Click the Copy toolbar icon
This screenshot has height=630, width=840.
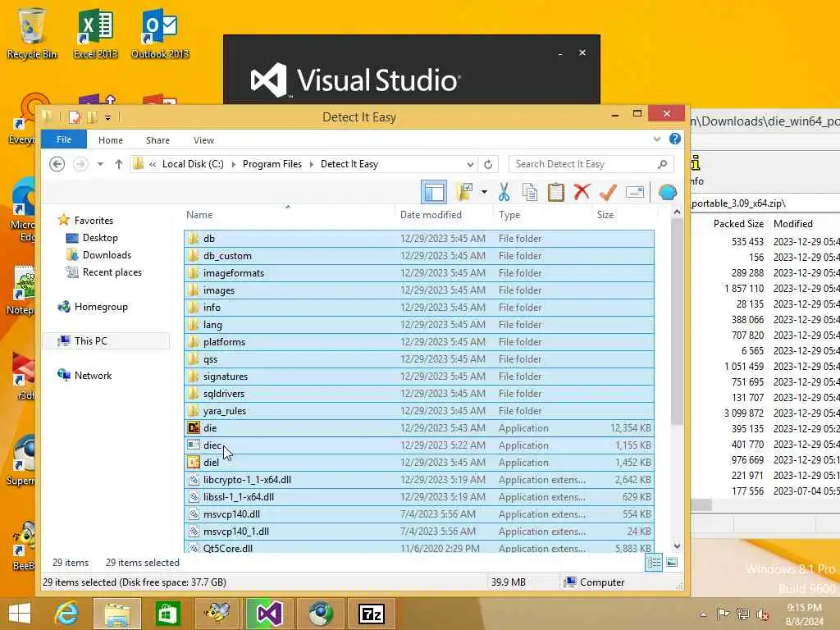pos(529,192)
